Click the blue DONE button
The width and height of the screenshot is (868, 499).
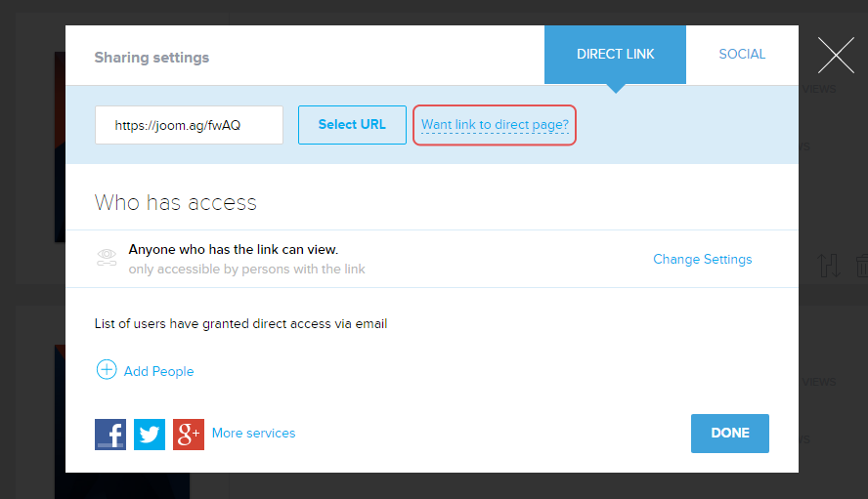coord(729,434)
